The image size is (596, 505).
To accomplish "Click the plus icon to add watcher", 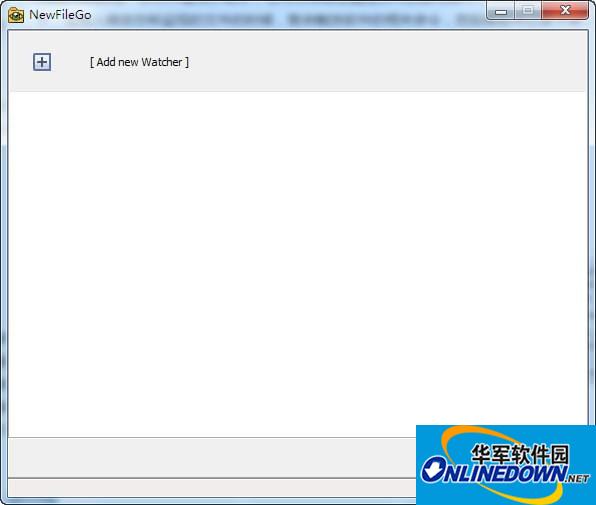I will 42,62.
